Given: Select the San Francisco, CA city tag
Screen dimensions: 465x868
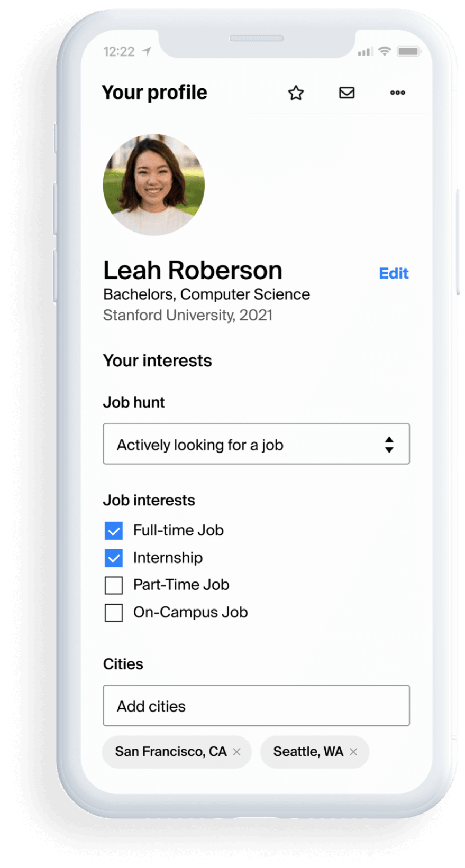Looking at the screenshot, I should click(x=171, y=752).
